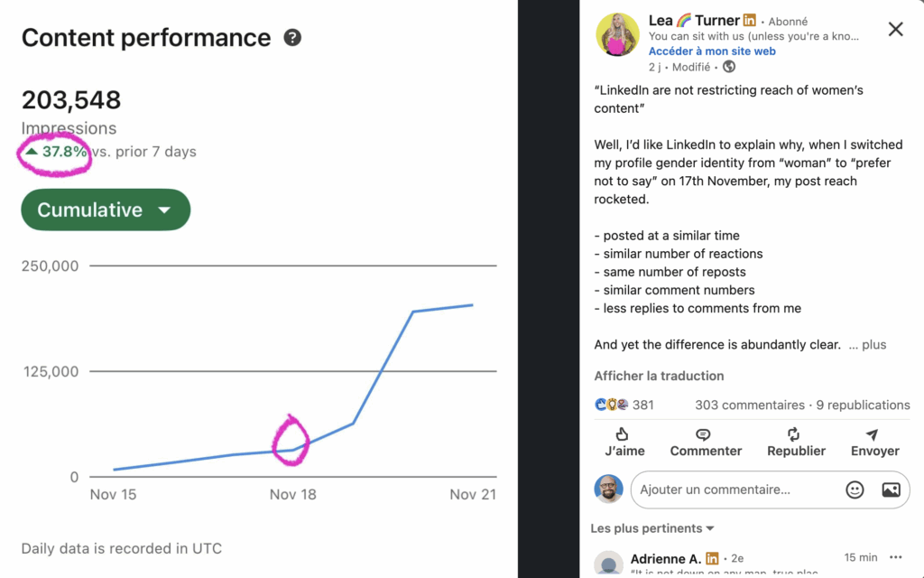Expand the post with … plus

[x=868, y=344]
